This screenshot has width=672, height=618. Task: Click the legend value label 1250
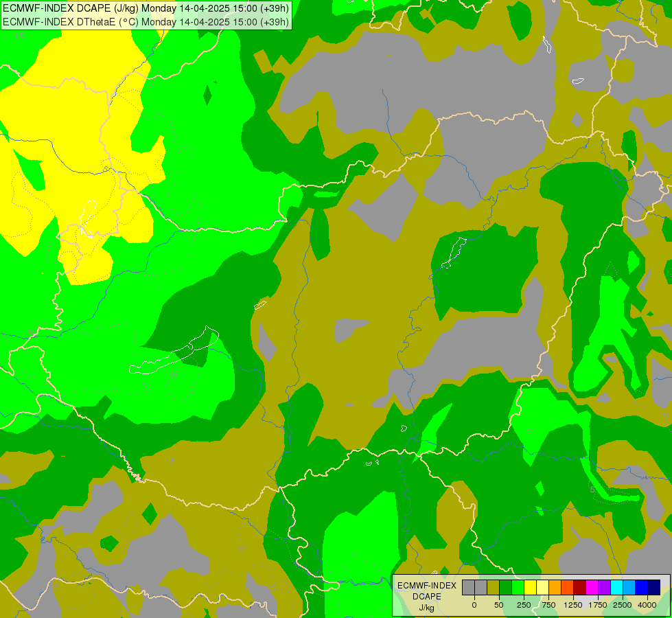573,605
